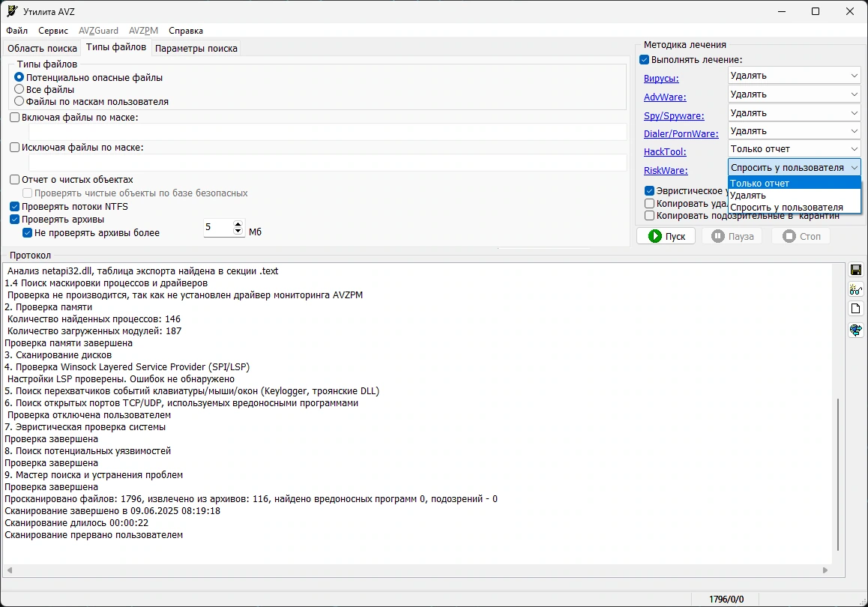This screenshot has height=607, width=868.
Task: Click the protocol vertical scrollbar thumb
Action: [x=838, y=474]
